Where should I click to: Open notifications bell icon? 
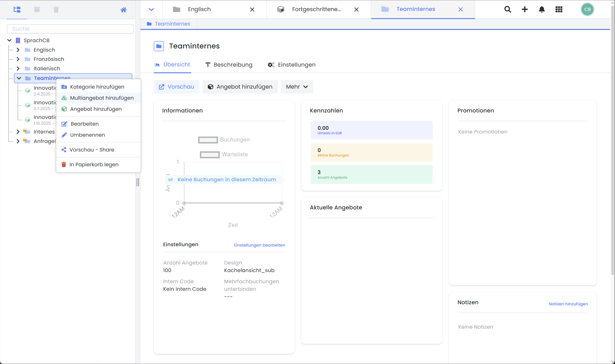tap(542, 9)
